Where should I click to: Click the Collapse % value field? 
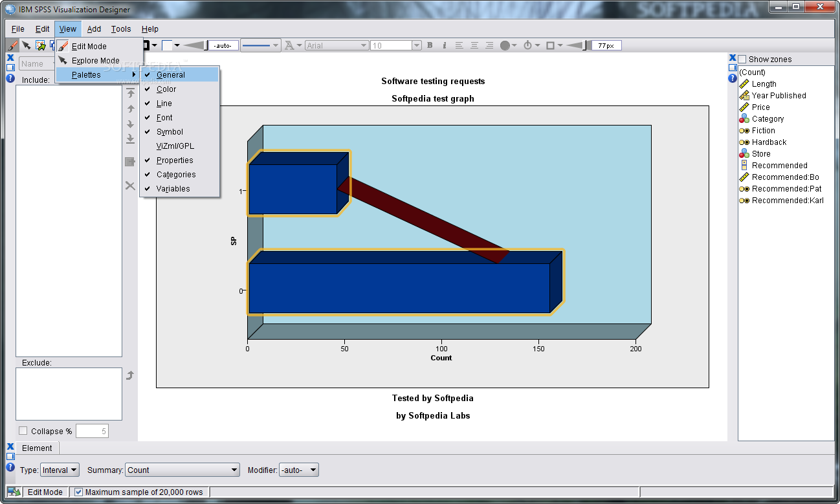tap(92, 431)
